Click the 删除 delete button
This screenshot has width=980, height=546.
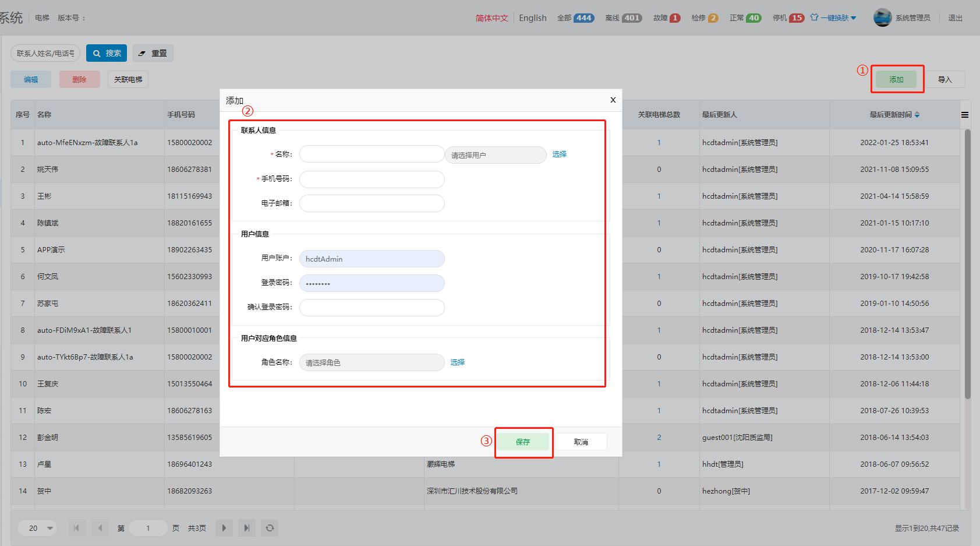(80, 79)
